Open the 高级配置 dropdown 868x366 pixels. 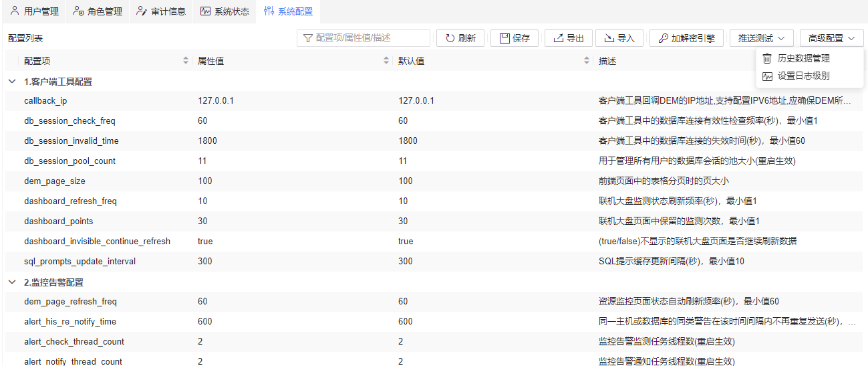pyautogui.click(x=832, y=38)
